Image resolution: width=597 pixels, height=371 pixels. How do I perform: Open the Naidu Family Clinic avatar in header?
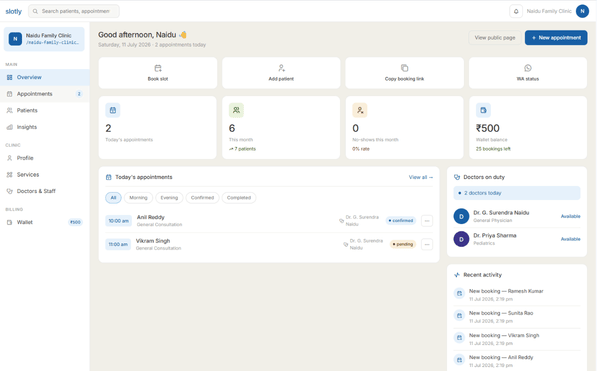582,11
